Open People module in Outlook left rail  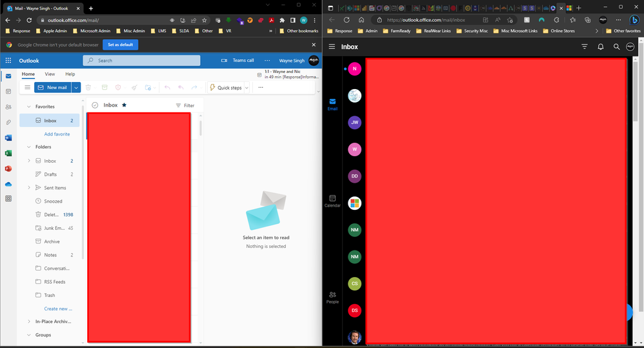click(8, 107)
